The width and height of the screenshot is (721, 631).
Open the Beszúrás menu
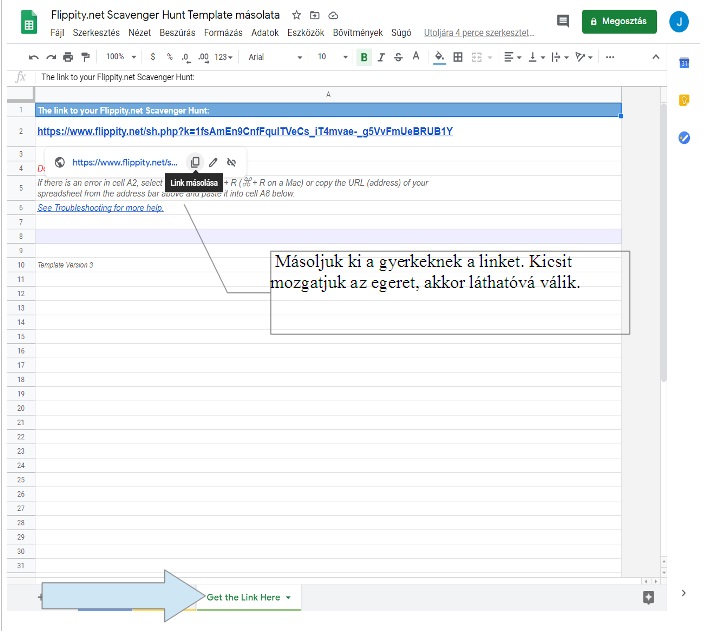(x=177, y=33)
